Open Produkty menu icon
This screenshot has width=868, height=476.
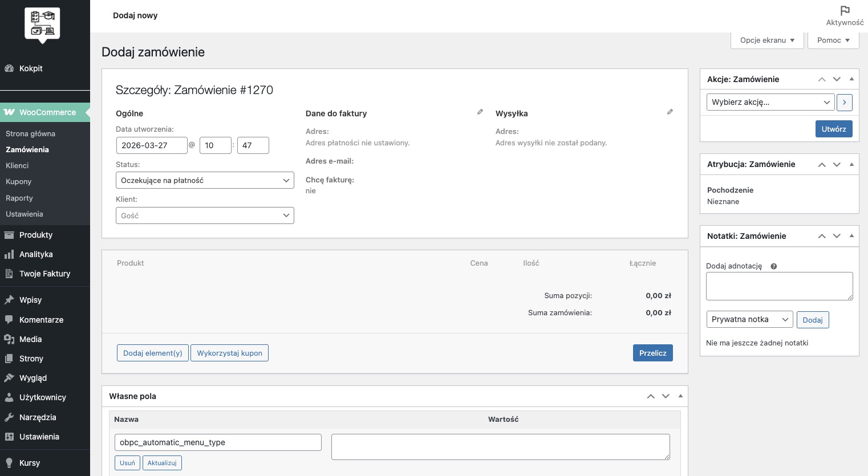tap(9, 235)
